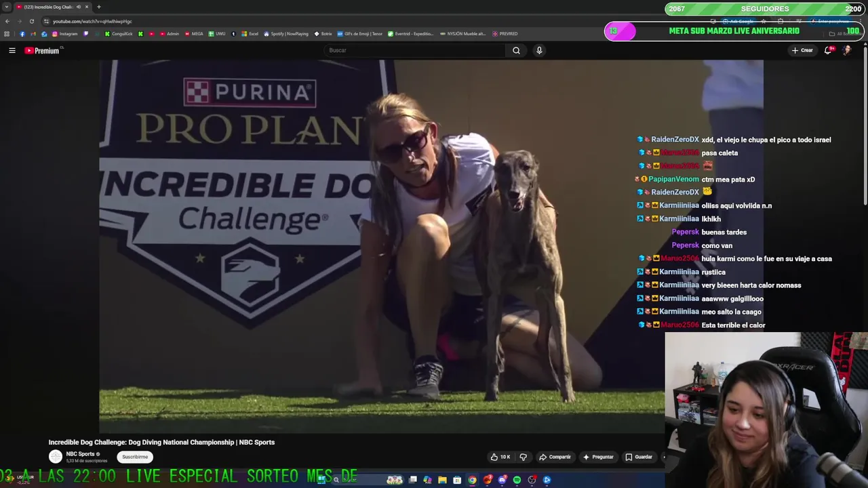This screenshot has height=488, width=868.
Task: Open Microsoft Store from the taskbar
Action: [457, 480]
